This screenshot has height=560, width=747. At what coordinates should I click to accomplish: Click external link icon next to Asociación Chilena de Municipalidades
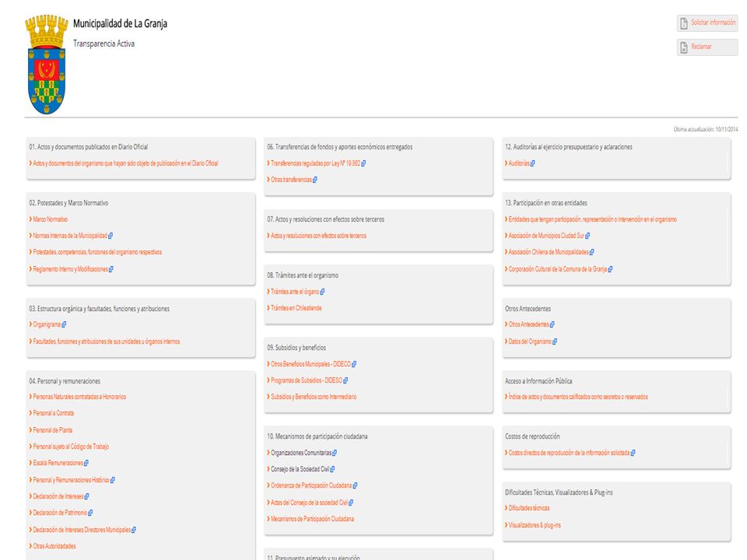pos(592,252)
